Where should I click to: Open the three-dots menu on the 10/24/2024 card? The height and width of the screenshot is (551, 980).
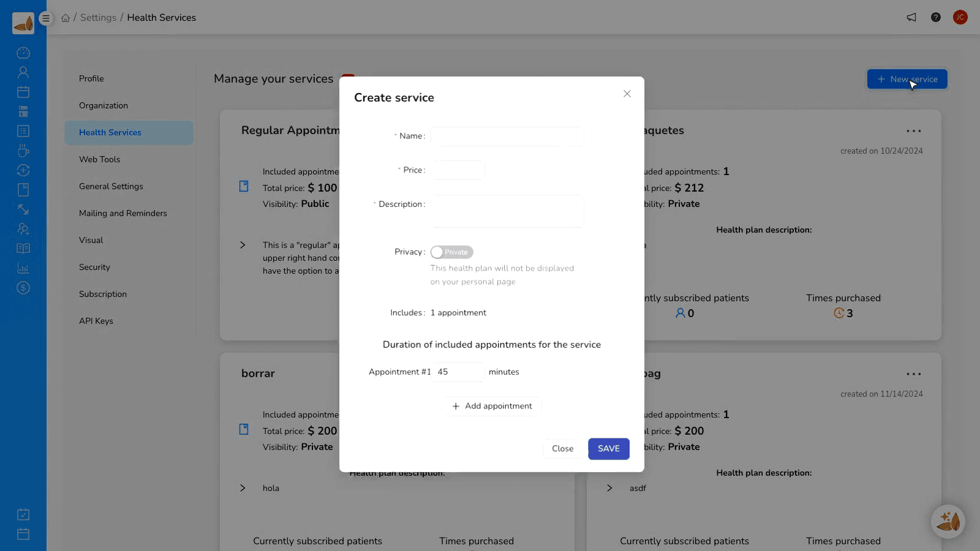pos(914,131)
